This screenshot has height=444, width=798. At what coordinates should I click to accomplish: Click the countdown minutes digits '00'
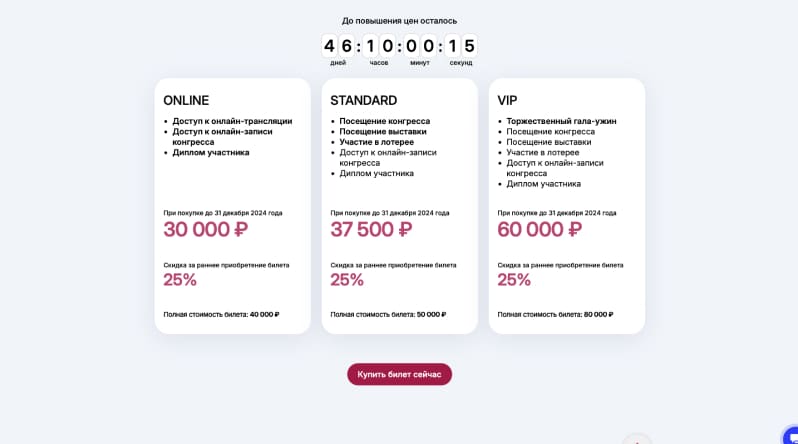point(420,46)
